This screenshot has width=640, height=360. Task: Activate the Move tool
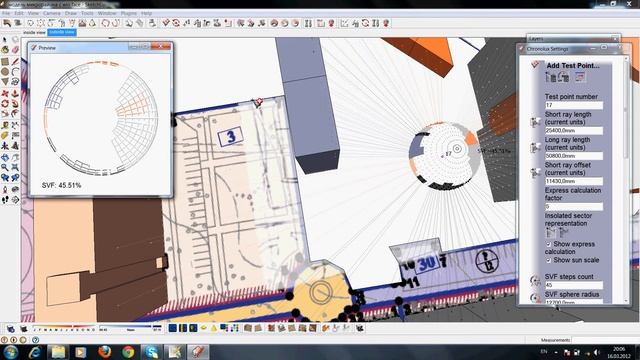(5, 93)
